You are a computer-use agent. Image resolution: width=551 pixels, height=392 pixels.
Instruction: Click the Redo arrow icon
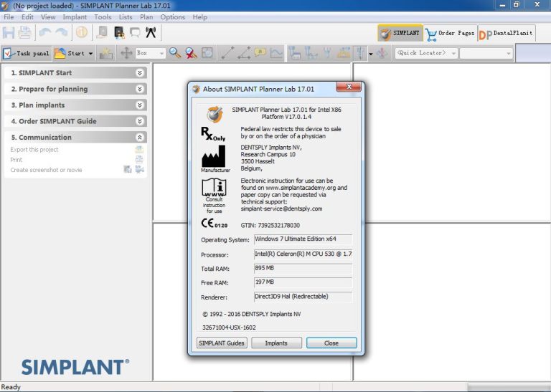coord(62,33)
